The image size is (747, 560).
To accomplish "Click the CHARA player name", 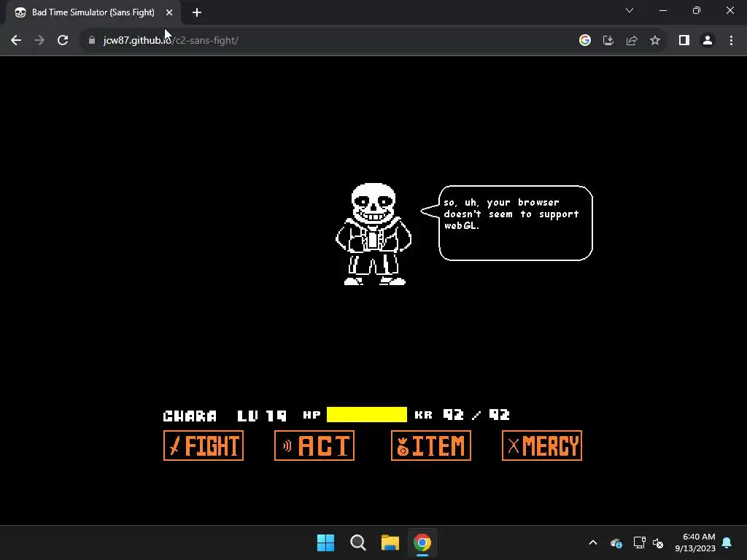I will point(190,416).
